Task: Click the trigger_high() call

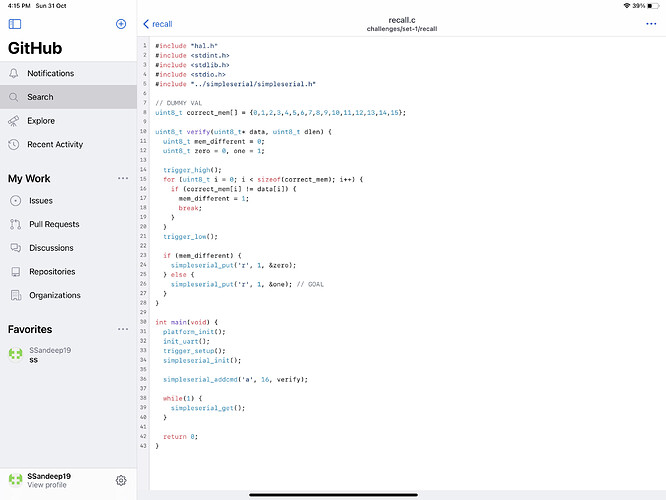Action: [x=192, y=170]
